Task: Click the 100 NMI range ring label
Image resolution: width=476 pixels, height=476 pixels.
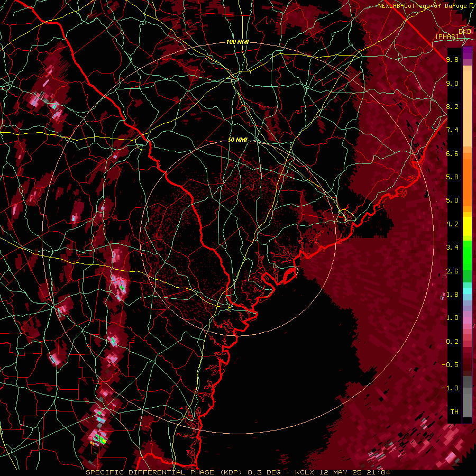Action: coord(237,42)
